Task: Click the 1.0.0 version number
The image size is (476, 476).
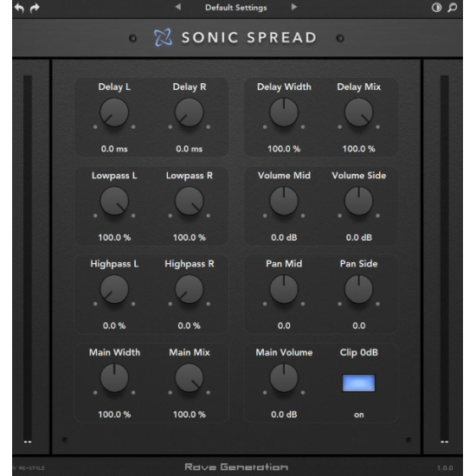Action: pos(445,468)
